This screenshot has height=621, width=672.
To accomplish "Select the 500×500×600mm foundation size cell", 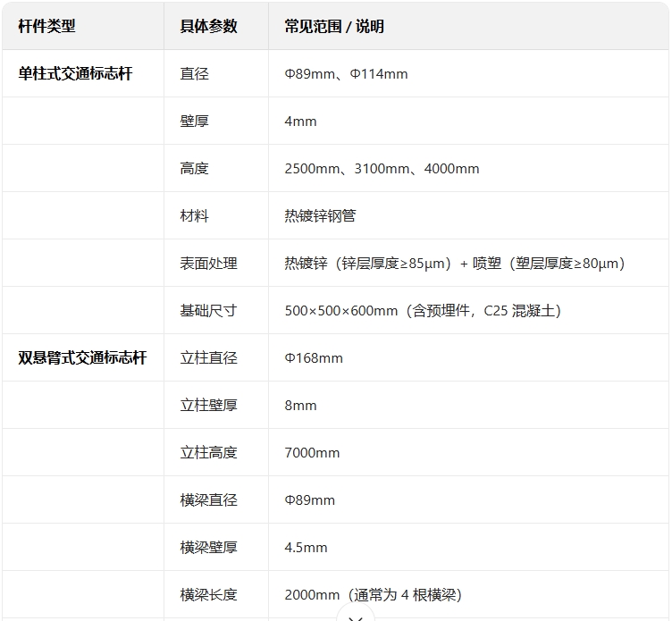I will pyautogui.click(x=423, y=311).
